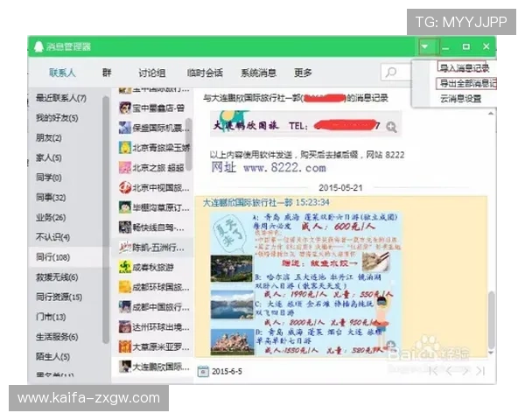Click avatar icon of 北京之旅 超超
Viewport: 525px width, 420px height.
tap(125, 167)
